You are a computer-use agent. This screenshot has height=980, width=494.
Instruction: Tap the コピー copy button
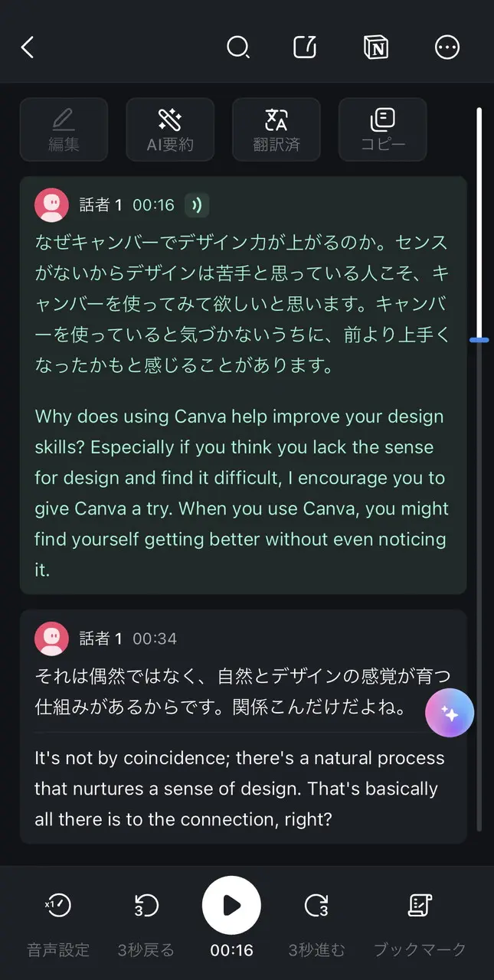tap(383, 129)
